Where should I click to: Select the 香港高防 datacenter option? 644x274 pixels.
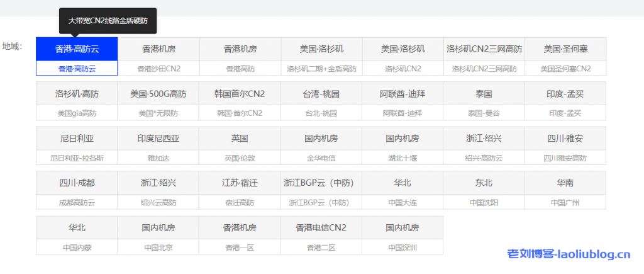coord(240,56)
